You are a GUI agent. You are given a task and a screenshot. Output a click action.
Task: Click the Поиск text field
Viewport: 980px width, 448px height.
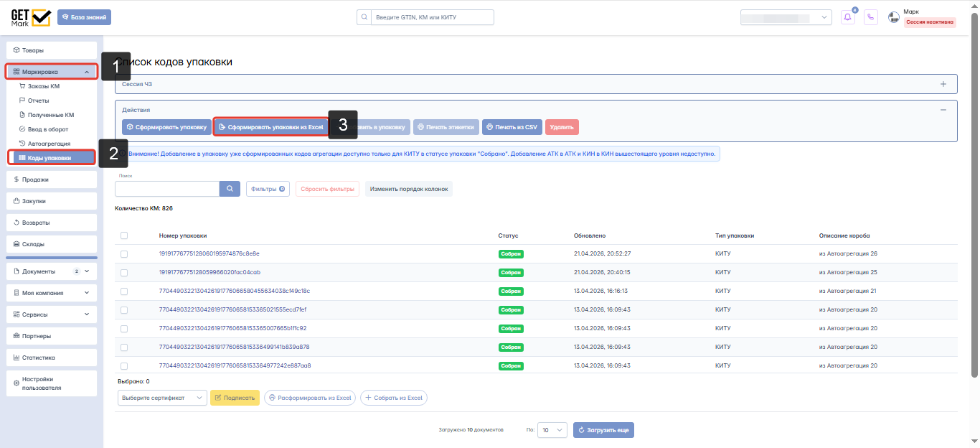click(x=167, y=189)
